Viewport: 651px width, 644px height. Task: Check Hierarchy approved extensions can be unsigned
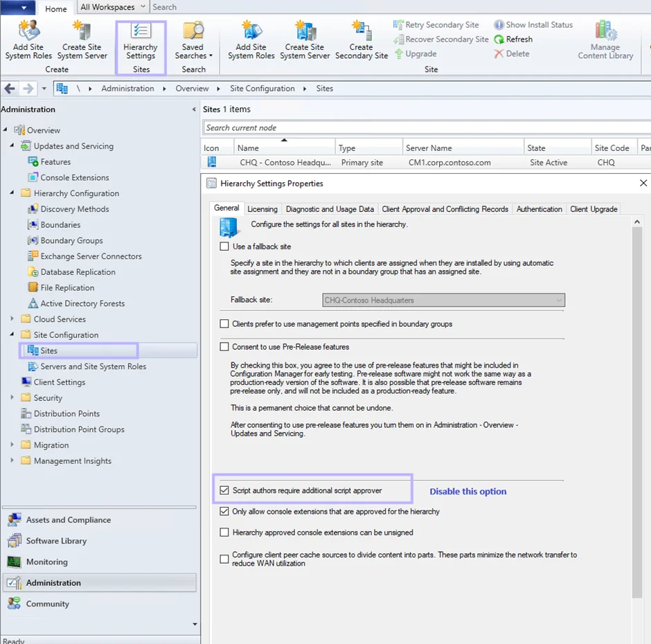[x=224, y=533]
